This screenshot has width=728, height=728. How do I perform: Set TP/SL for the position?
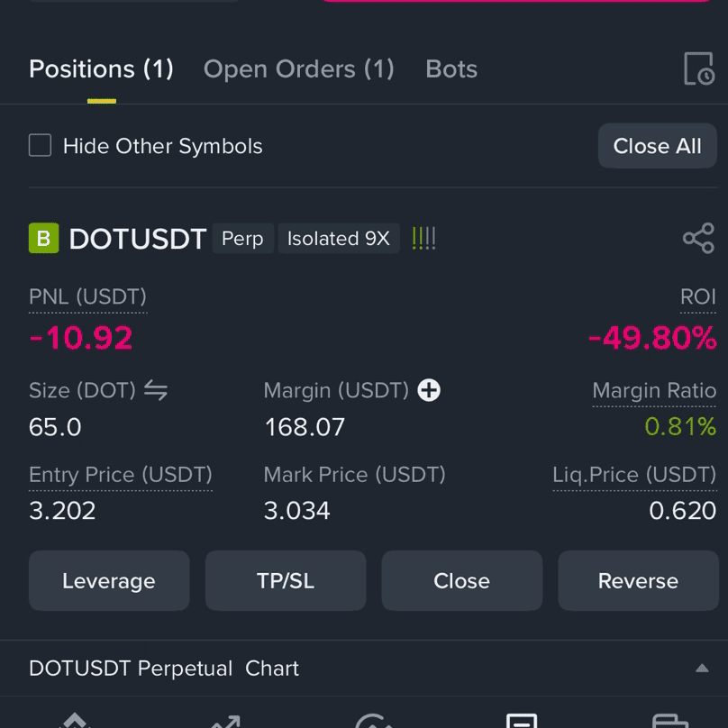point(286,581)
